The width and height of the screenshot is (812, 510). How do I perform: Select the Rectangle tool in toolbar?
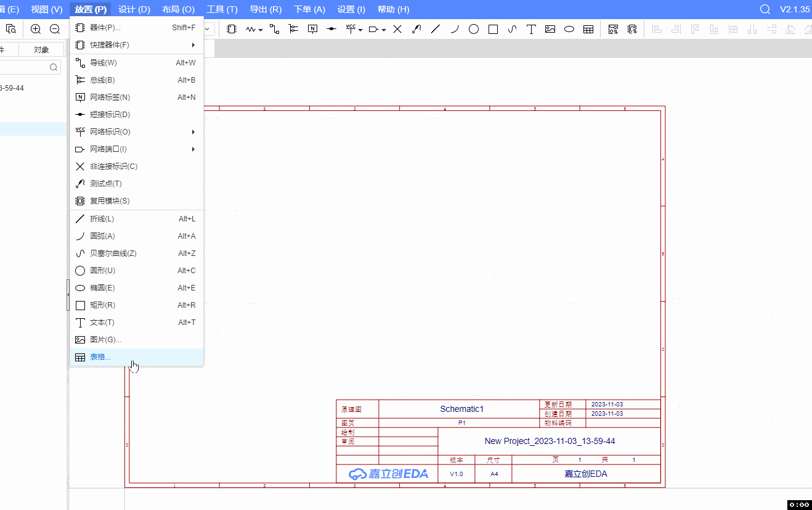(x=493, y=29)
